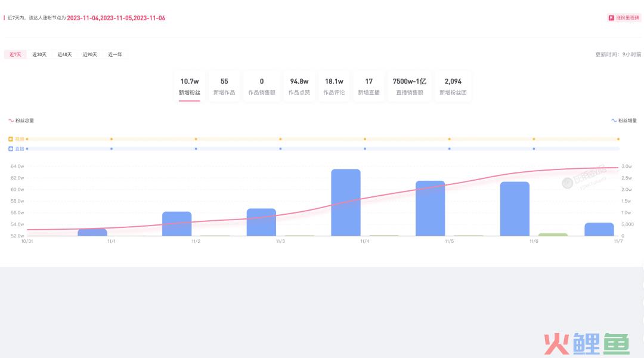Click the 直播 row icon

click(11, 149)
